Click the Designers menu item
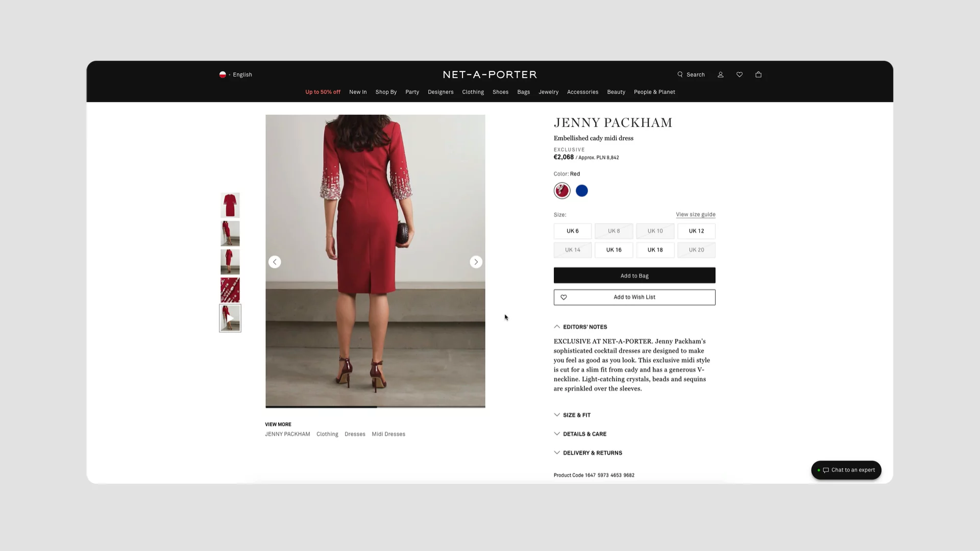Screen dimensions: 980x551 (440, 91)
